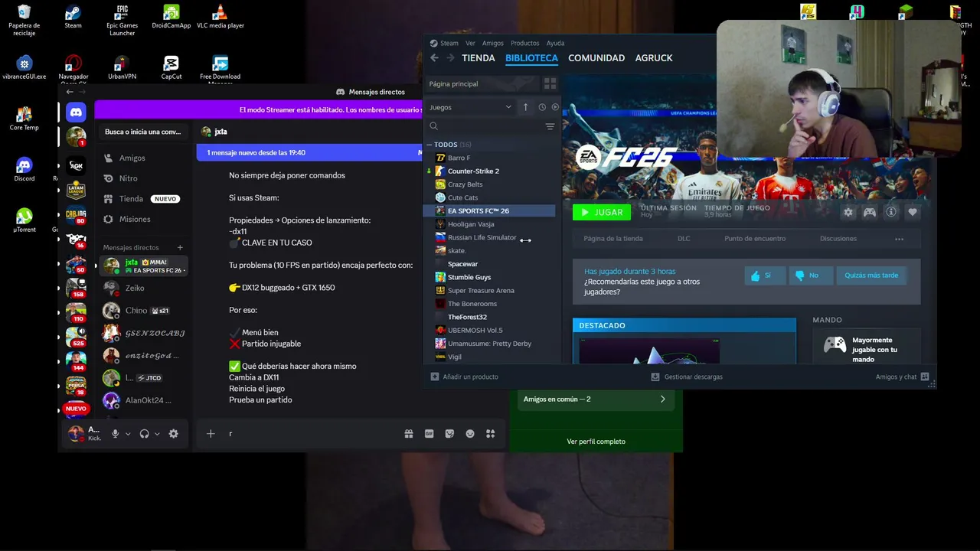Recommend game with Sí button
Screen dimensions: 980x551
click(765, 275)
